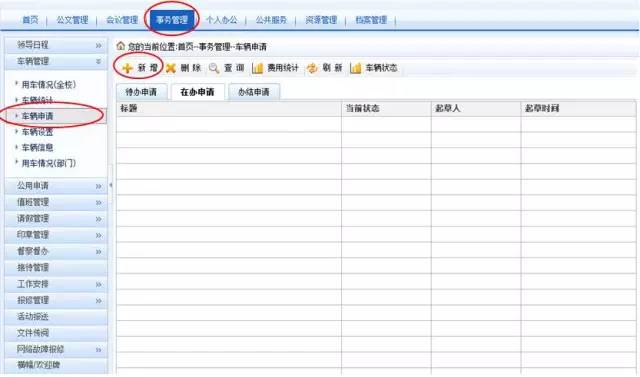Click the magnifier icon for 查询
Viewport: 640px width, 377px height.
[214, 68]
